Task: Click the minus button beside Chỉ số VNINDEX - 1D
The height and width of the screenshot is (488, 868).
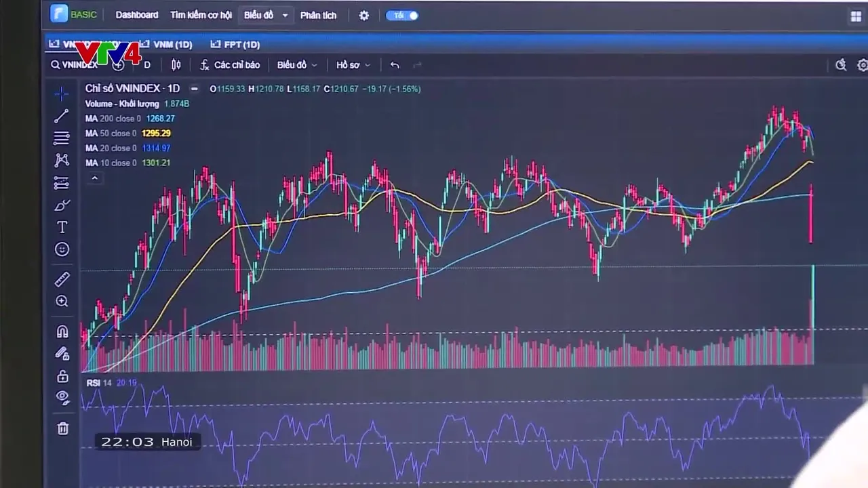Action: 194,89
